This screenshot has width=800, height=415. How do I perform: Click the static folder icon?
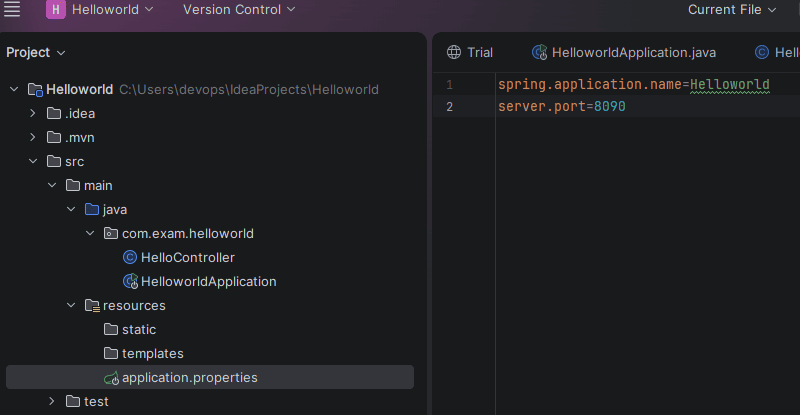[111, 329]
